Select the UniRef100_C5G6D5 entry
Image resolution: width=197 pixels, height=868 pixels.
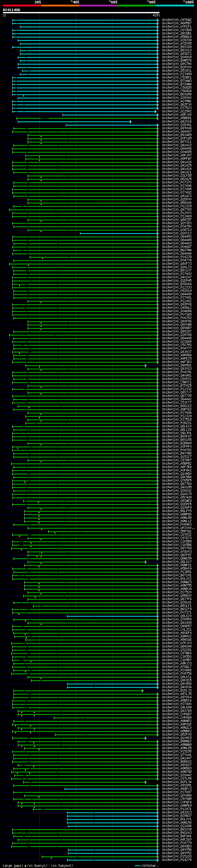[x=177, y=88]
